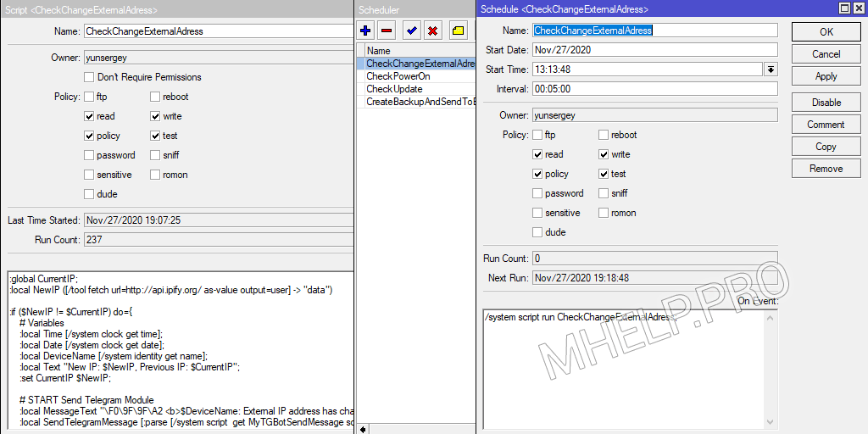
Task: Open Comment for this schedule
Action: coord(826,125)
